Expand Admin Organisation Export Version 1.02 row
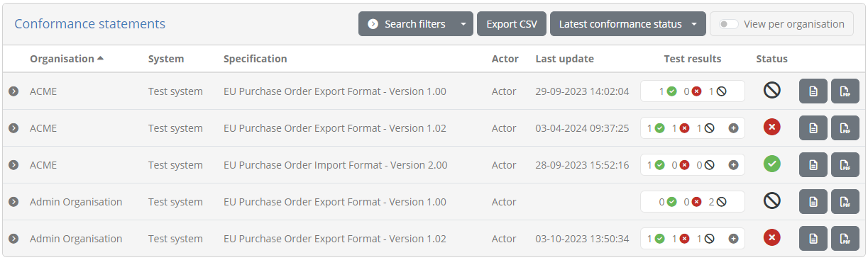 [13, 239]
